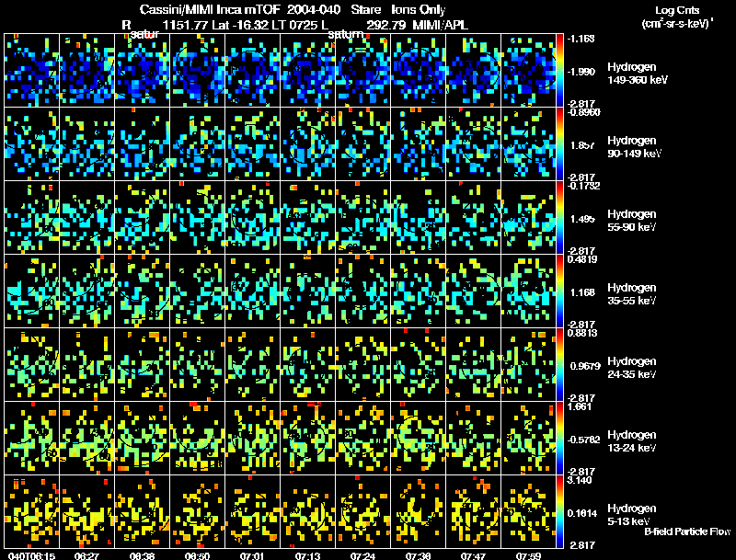Click the '0.8813' color scale value
This screenshot has width=736, height=560.
point(582,333)
